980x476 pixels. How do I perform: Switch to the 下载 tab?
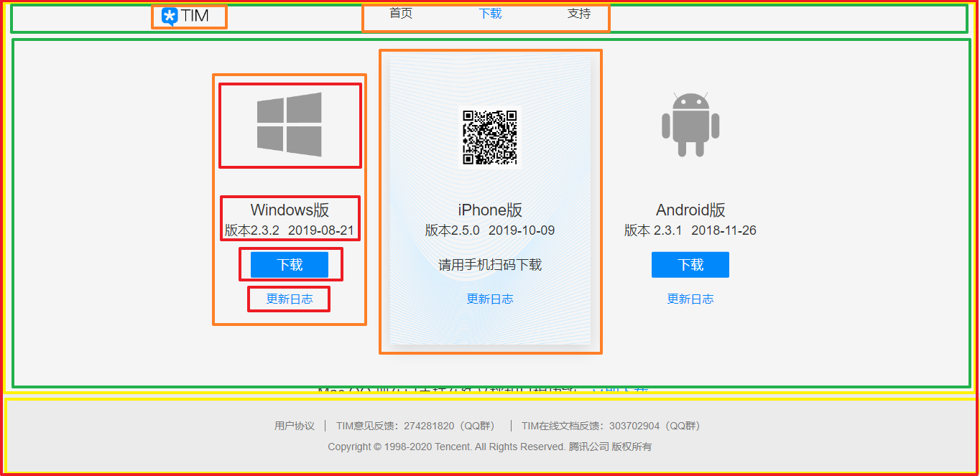pyautogui.click(x=489, y=13)
